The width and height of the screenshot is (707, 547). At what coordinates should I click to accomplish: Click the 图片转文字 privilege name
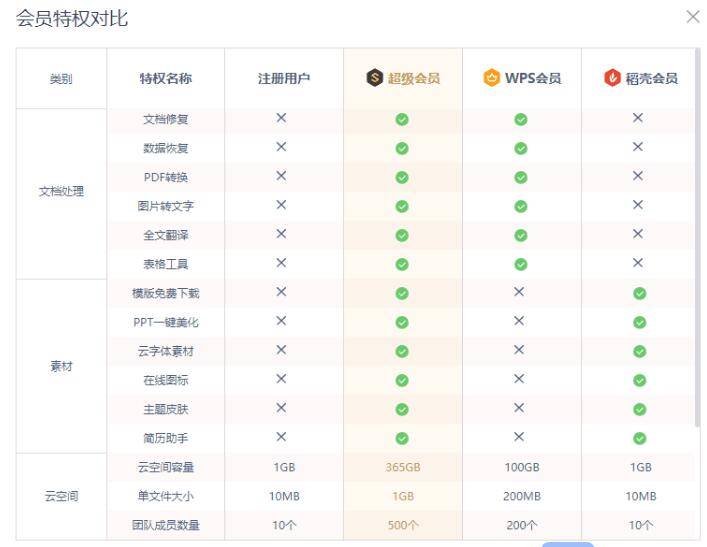[165, 207]
